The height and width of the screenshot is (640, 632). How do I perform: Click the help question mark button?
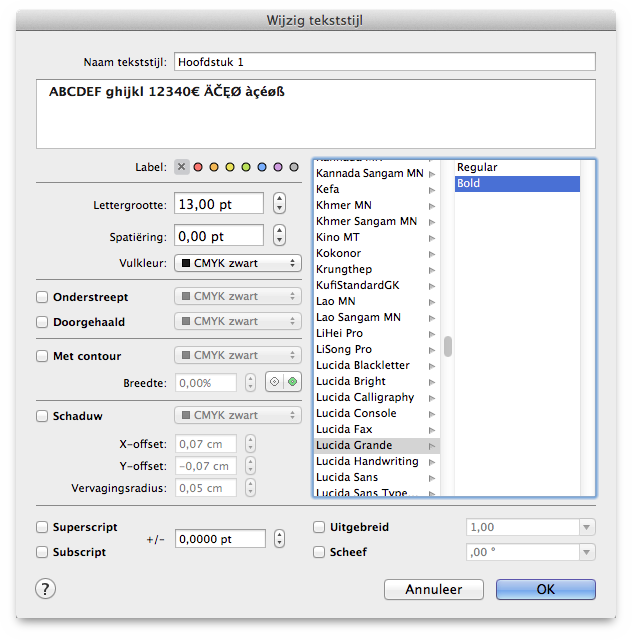coord(46,589)
